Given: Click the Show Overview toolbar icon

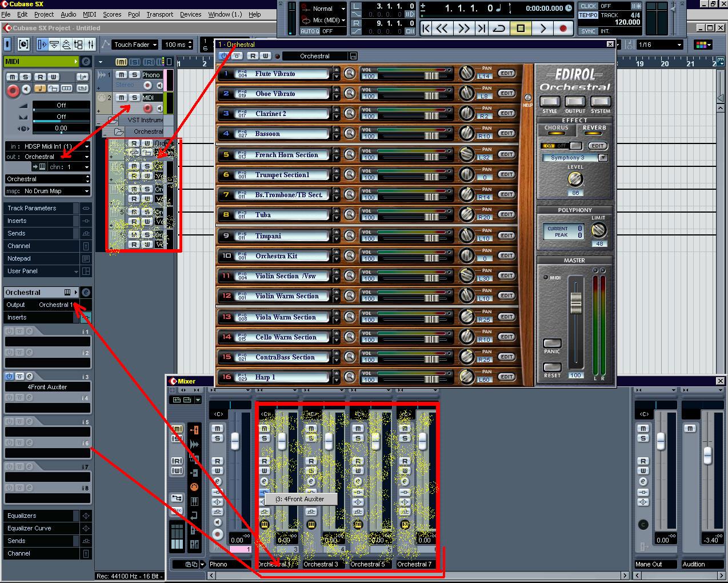Looking at the screenshot, I should 54,44.
